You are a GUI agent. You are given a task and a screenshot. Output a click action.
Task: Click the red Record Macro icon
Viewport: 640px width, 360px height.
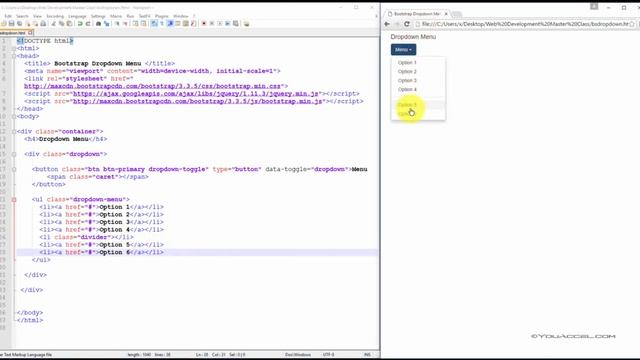point(204,24)
